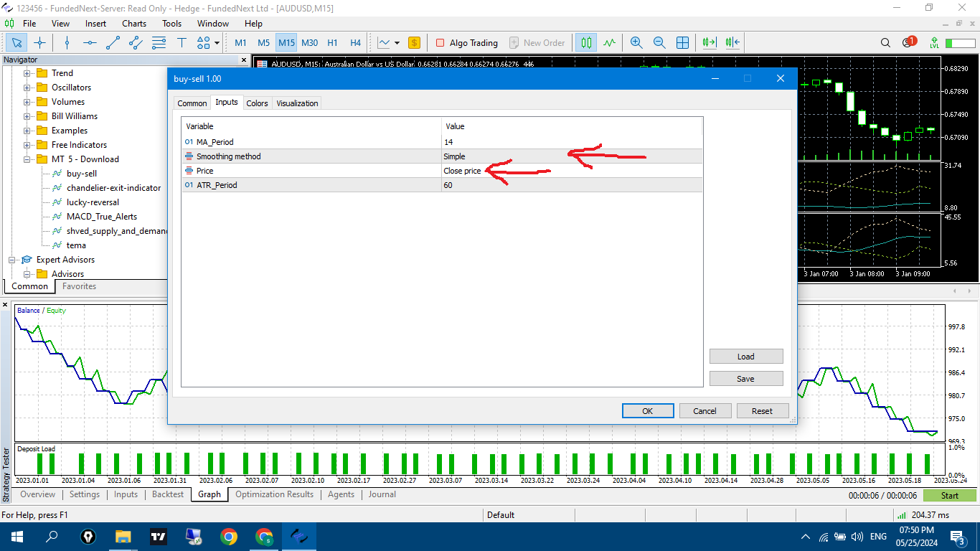Zoom in on the chart

pyautogui.click(x=636, y=42)
